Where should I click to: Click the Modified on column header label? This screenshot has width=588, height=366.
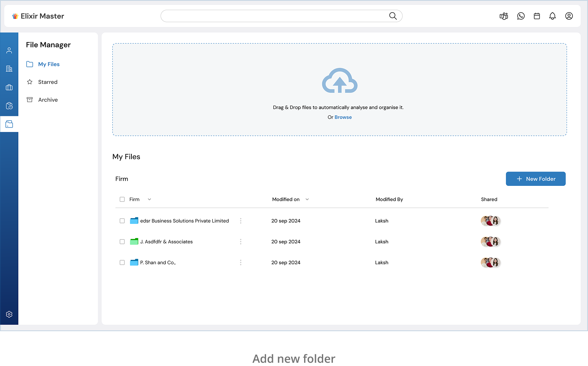286,200
